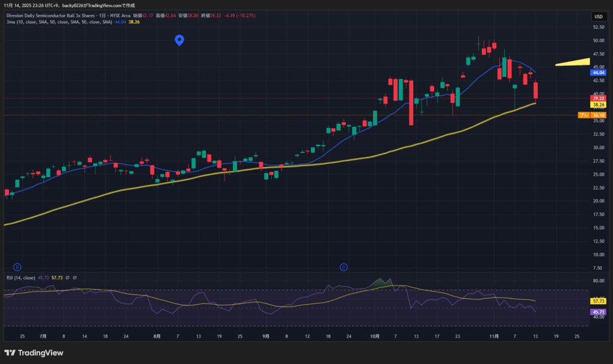This screenshot has width=613, height=364.
Task: Click the dividend 'D' marker near October
Action: point(344,266)
